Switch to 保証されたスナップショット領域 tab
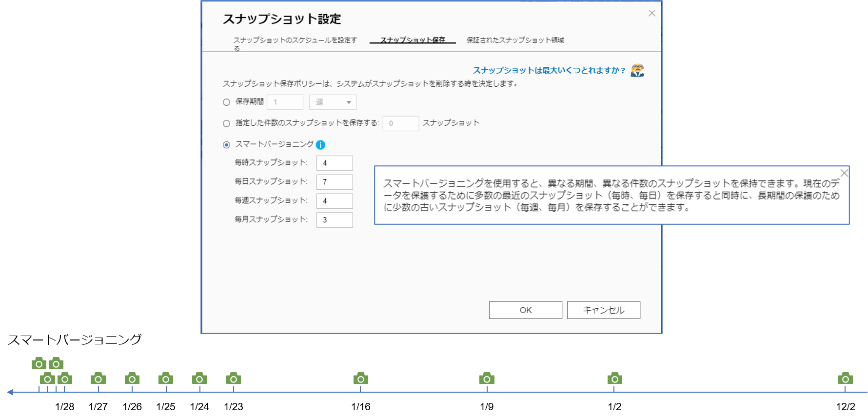 coord(515,40)
